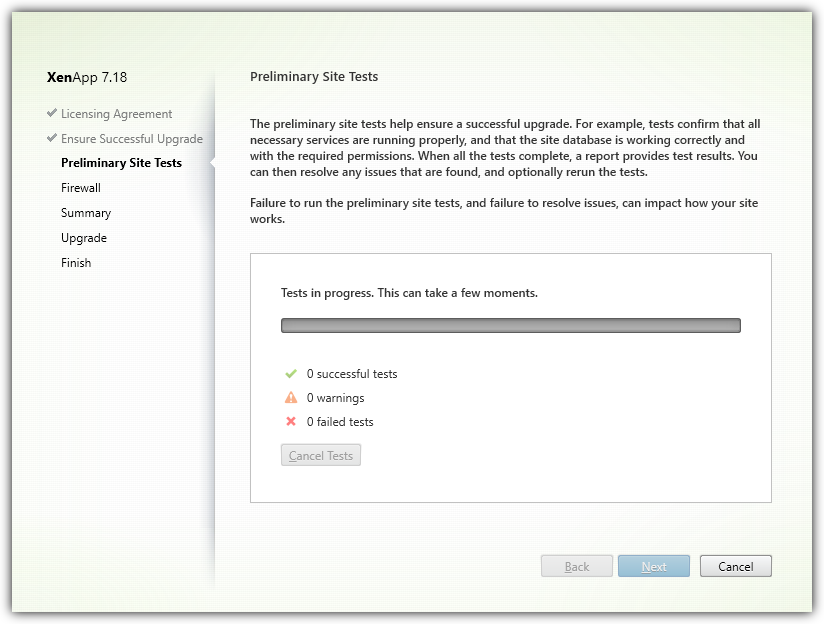The width and height of the screenshot is (824, 624).
Task: Click the XenApp 7.18 product title
Action: (x=87, y=77)
